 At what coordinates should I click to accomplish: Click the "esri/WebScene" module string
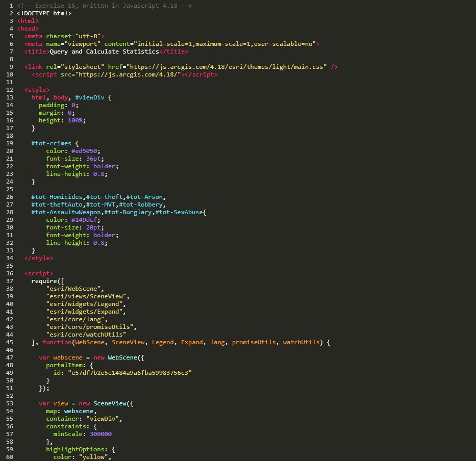pyautogui.click(x=75, y=289)
